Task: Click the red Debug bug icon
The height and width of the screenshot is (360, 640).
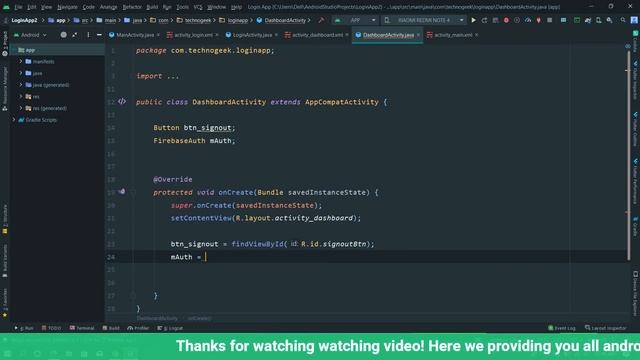Action: 506,20
